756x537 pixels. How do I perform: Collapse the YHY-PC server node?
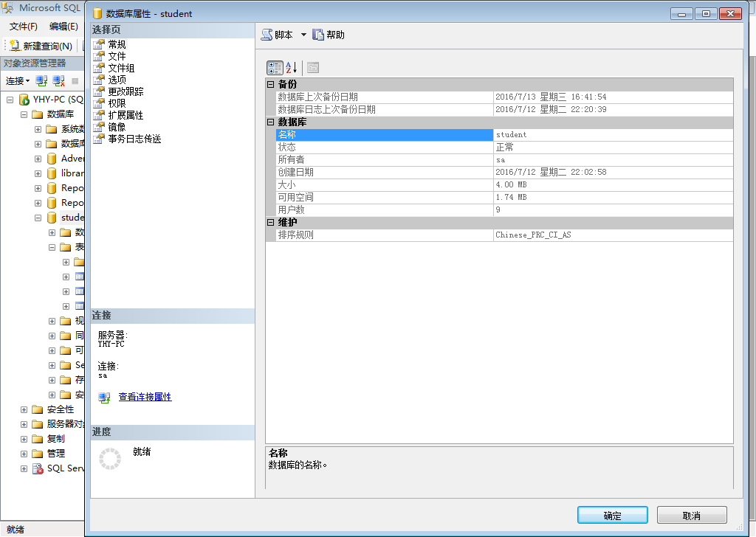pos(10,100)
